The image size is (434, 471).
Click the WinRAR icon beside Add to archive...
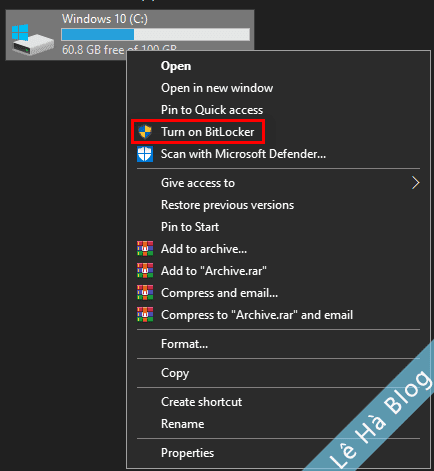tap(145, 249)
